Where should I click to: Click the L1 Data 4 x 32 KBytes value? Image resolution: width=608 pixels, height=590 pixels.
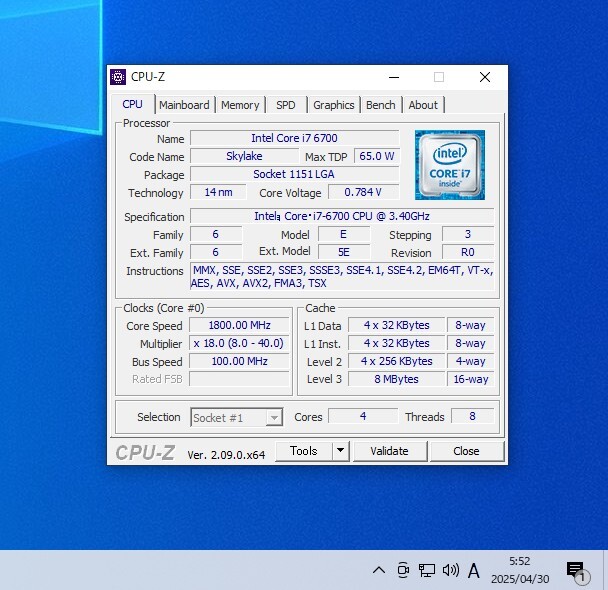click(396, 325)
